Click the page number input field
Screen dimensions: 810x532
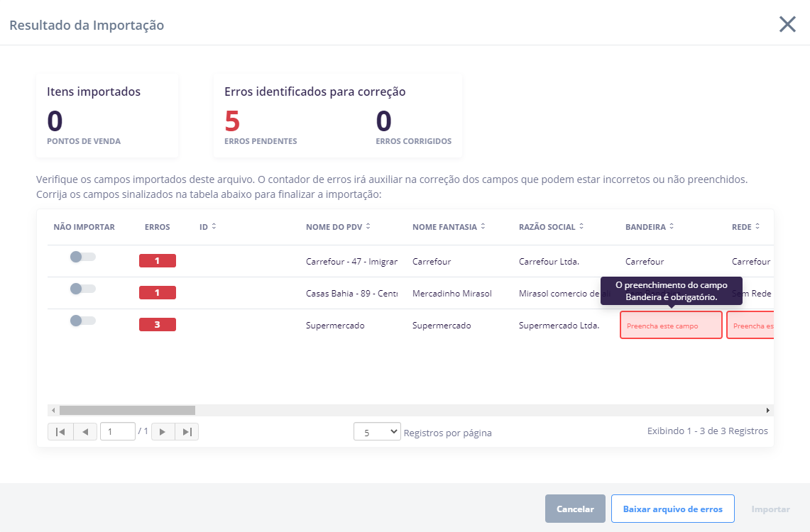click(x=117, y=431)
